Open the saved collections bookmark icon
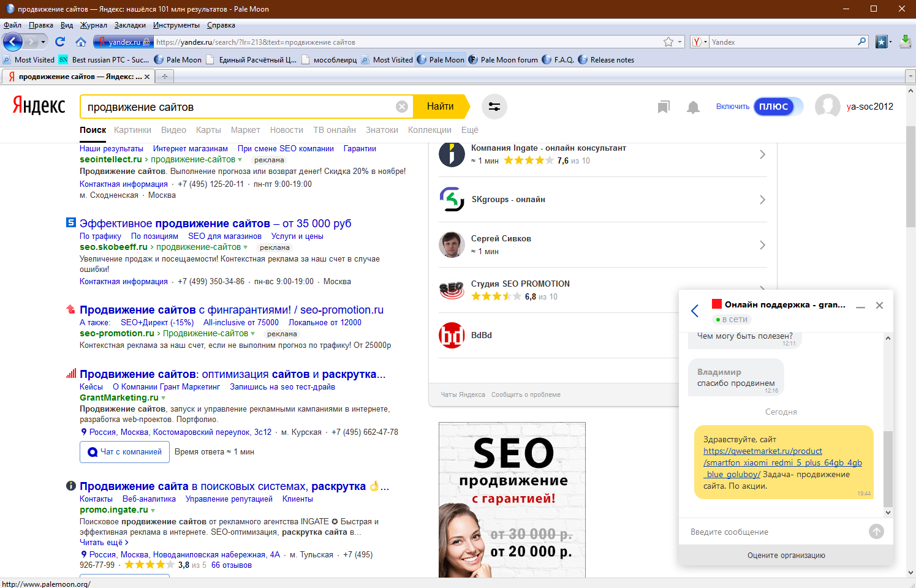This screenshot has height=588, width=916. coord(664,107)
